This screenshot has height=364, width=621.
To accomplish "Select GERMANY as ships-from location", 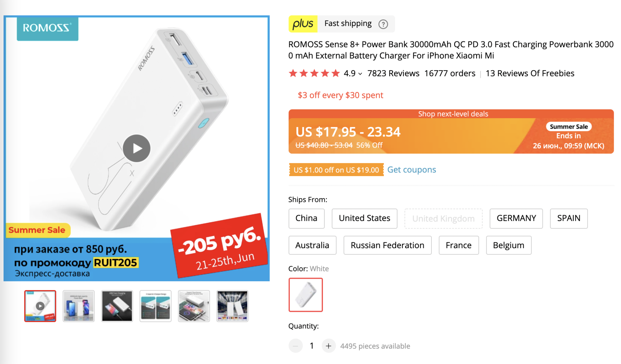I will 516,218.
